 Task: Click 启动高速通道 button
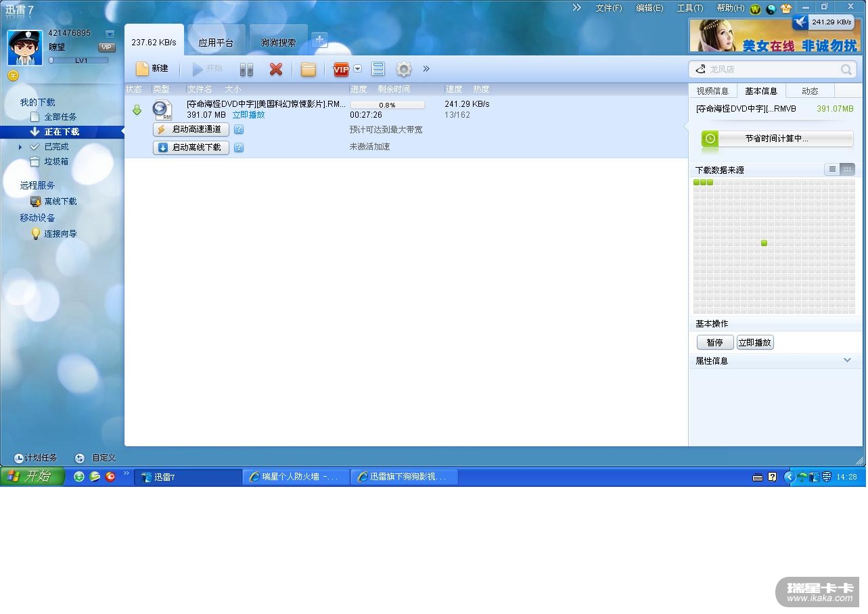[191, 129]
